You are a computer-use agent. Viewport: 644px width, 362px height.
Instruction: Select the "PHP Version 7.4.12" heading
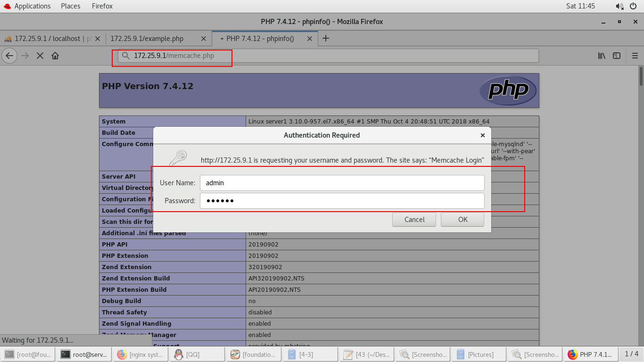pos(148,86)
